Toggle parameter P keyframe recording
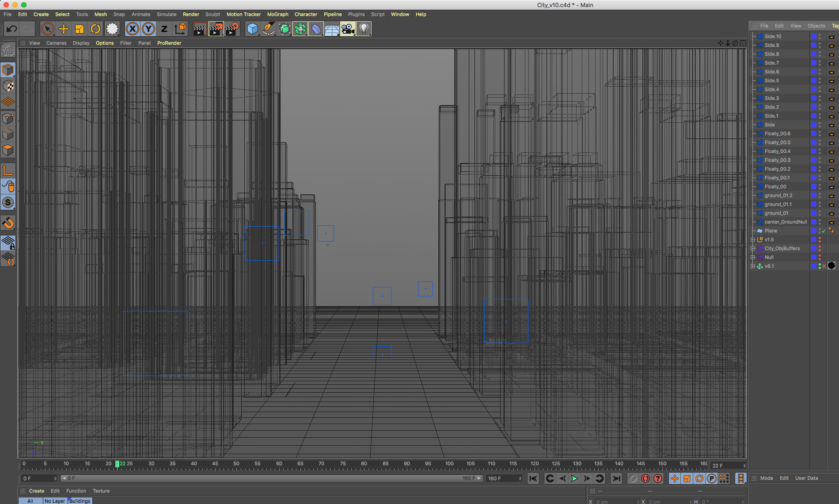The image size is (839, 504). point(712,478)
